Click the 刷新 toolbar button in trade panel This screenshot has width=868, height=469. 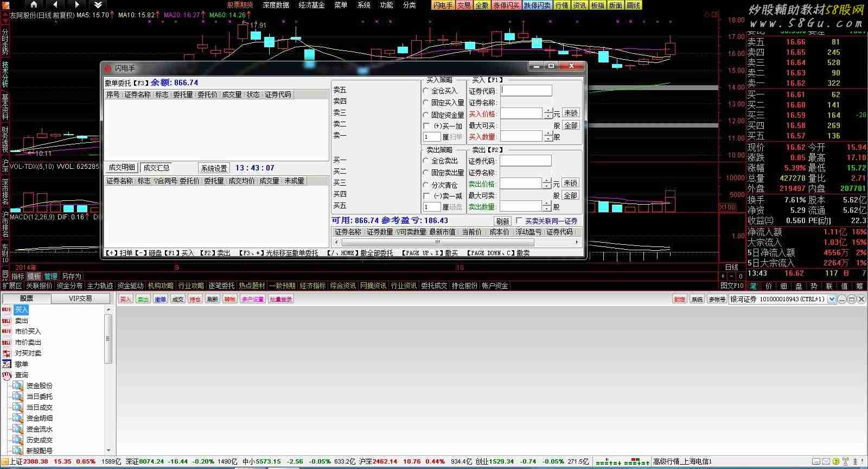(x=213, y=299)
